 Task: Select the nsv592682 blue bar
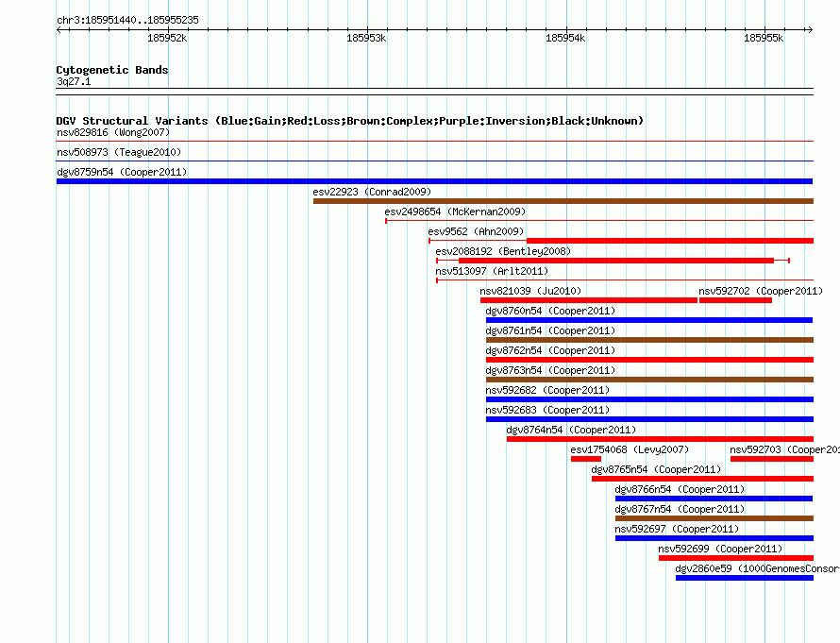tap(649, 399)
